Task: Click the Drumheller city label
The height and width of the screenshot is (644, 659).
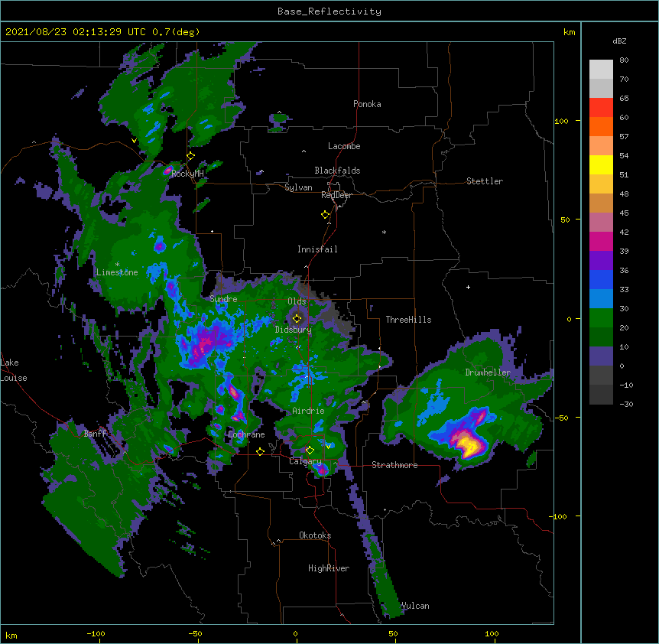Action: (488, 372)
